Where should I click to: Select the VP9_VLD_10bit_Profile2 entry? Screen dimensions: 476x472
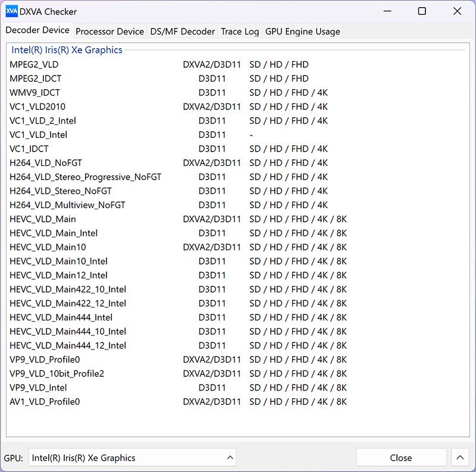[57, 374]
